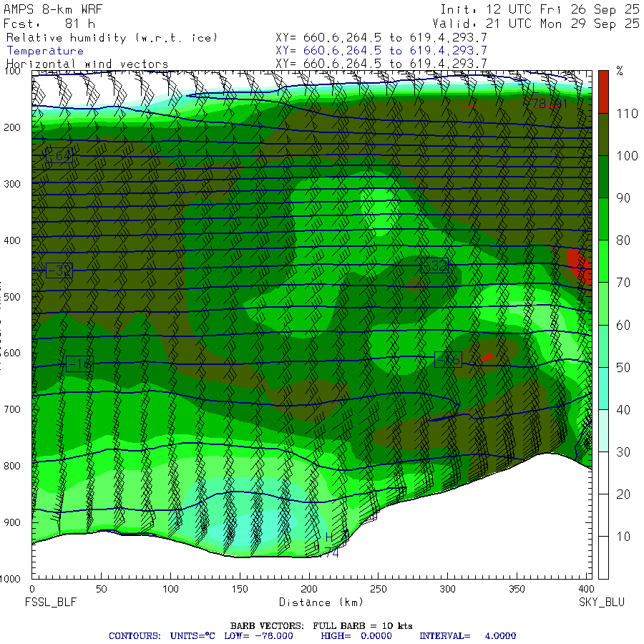
Task: Click the "SKY_BLU" end station label
Action: click(602, 602)
